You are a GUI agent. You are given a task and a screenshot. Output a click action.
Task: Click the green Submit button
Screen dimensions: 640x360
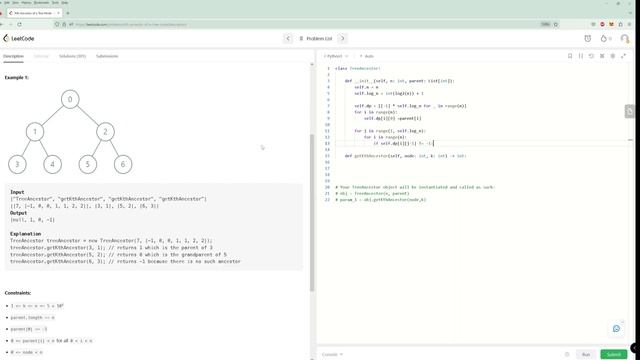pos(613,354)
